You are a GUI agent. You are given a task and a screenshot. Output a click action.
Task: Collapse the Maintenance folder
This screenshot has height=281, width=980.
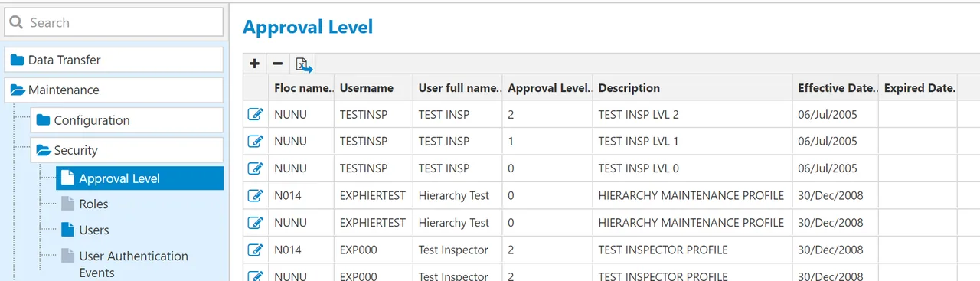pyautogui.click(x=114, y=90)
